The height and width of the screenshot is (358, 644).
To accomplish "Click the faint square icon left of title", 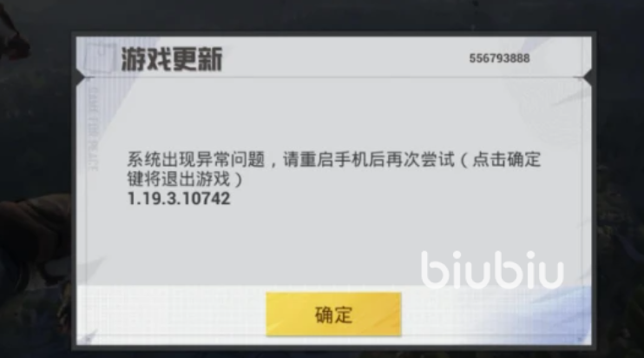I will (100, 56).
